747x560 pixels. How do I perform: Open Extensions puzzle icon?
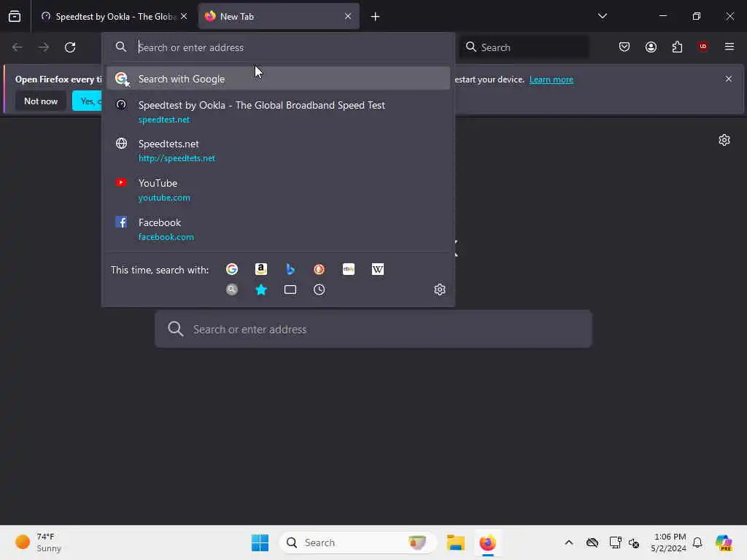pyautogui.click(x=677, y=47)
